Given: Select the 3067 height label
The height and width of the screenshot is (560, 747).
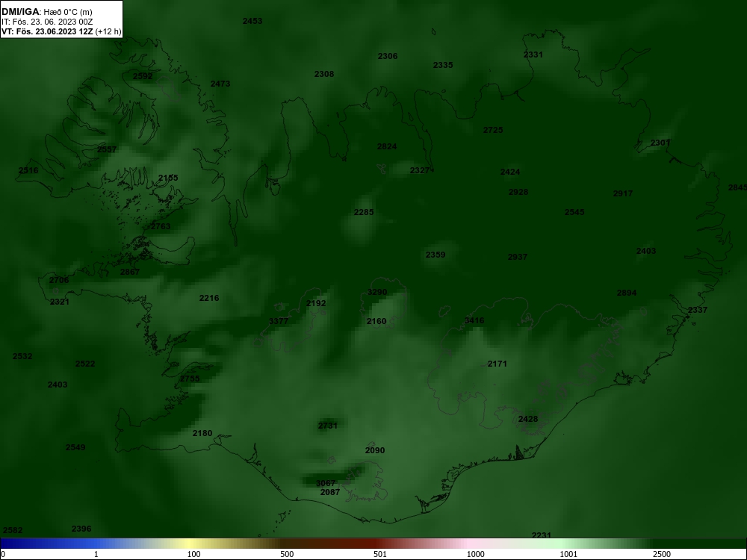Looking at the screenshot, I should [x=326, y=484].
